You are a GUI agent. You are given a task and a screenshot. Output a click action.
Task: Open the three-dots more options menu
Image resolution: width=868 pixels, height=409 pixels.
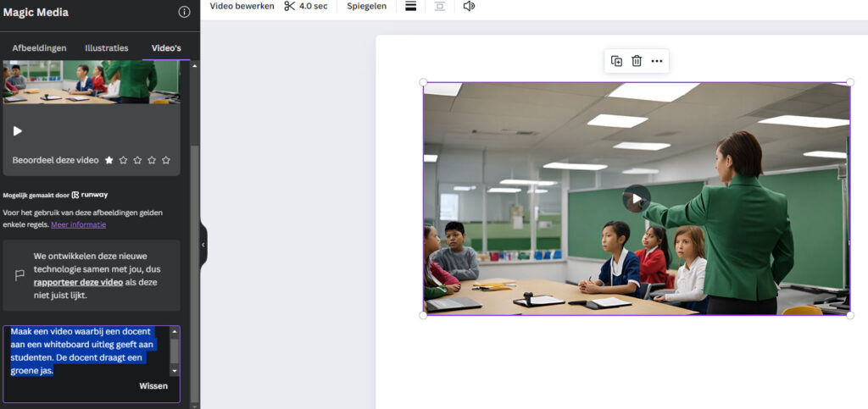click(x=657, y=61)
